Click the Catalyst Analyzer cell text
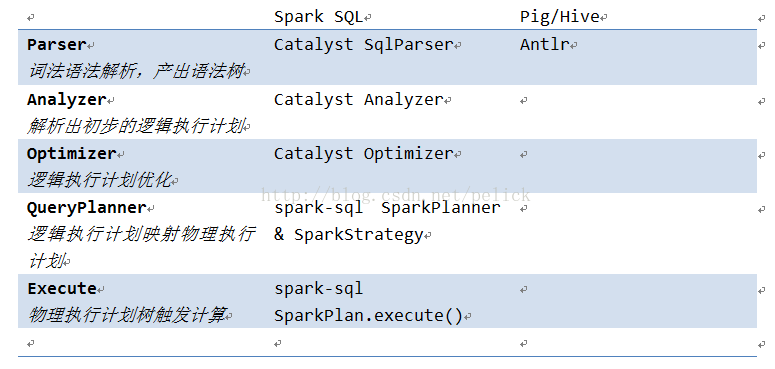 click(358, 100)
